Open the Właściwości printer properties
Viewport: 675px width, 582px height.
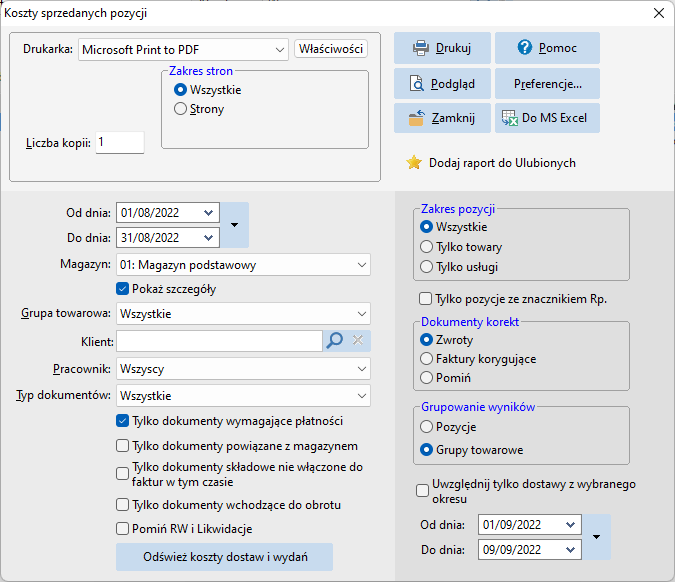[x=331, y=49]
